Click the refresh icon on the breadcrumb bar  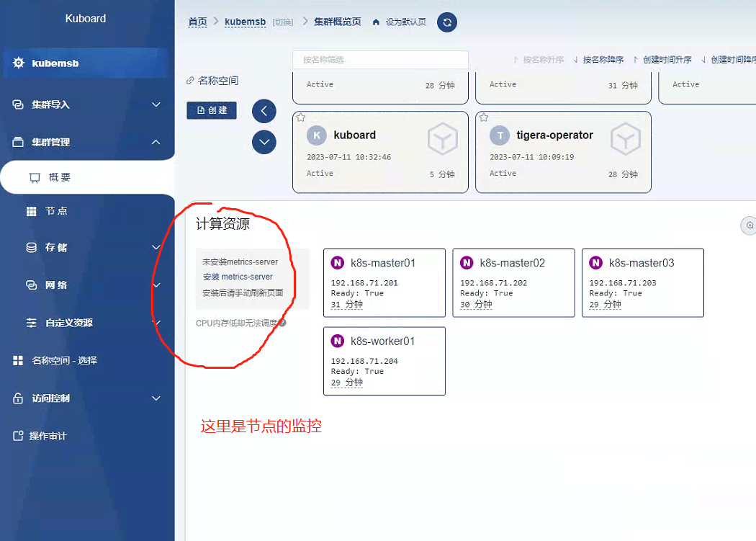click(446, 22)
